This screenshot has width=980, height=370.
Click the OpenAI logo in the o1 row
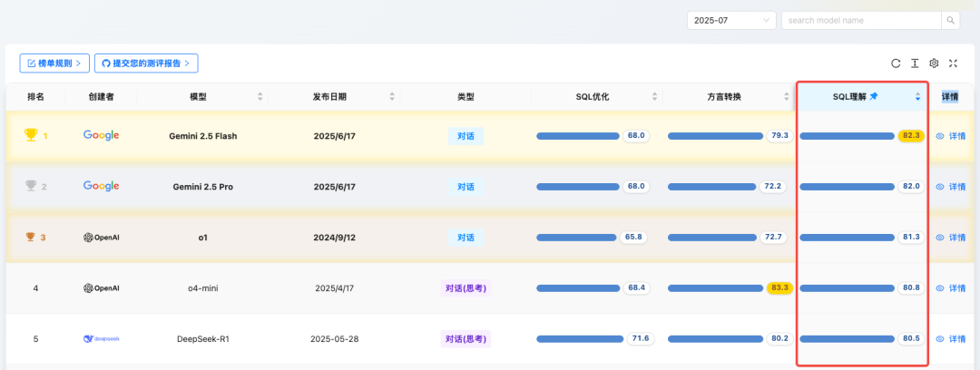pyautogui.click(x=101, y=237)
